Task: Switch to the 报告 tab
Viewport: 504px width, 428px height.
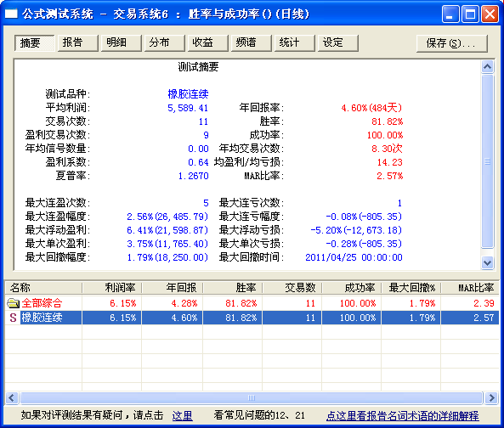Action: pyautogui.click(x=78, y=42)
